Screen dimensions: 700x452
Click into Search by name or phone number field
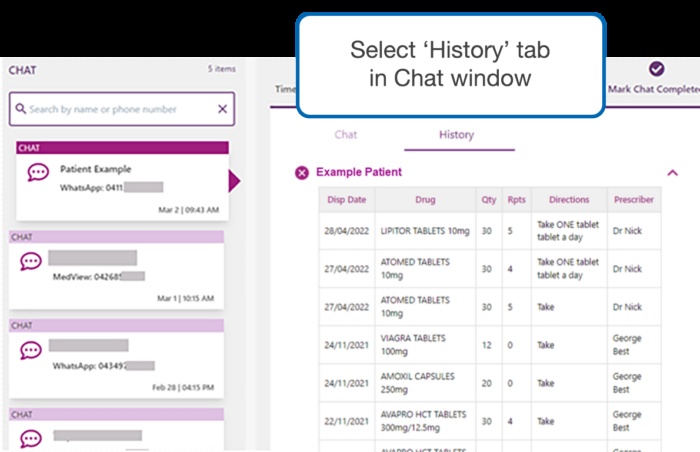point(121,109)
